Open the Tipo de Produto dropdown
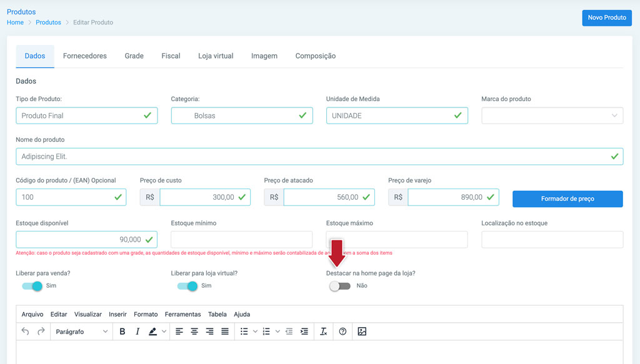640x364 pixels. pyautogui.click(x=86, y=116)
